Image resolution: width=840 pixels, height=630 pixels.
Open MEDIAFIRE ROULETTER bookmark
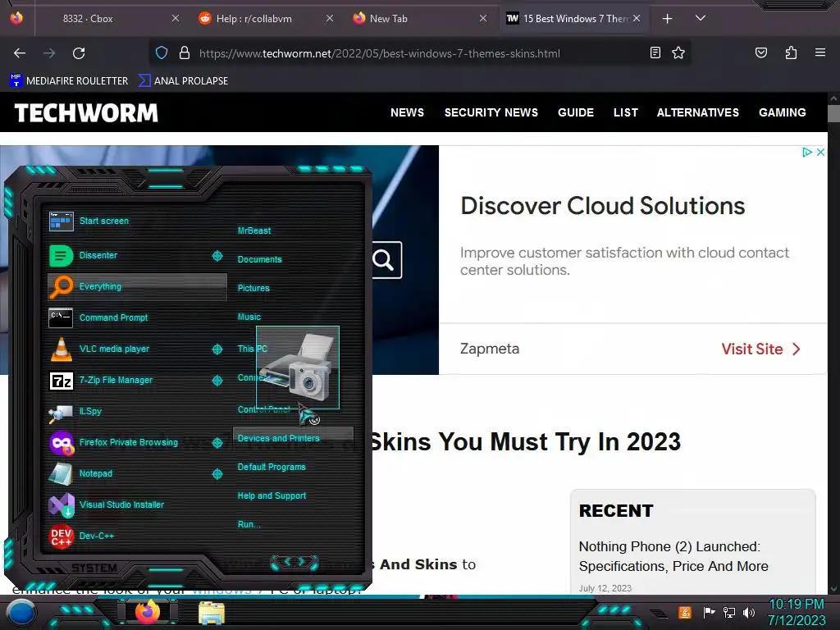(69, 81)
